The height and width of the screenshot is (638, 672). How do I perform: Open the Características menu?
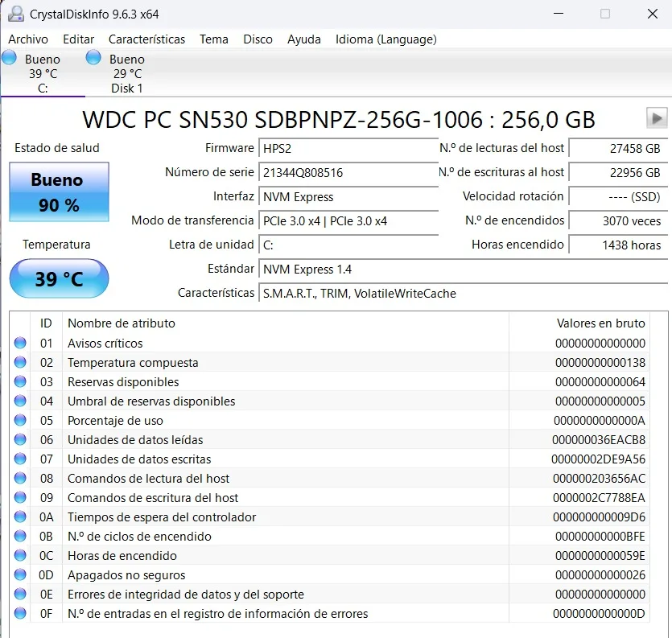click(146, 39)
